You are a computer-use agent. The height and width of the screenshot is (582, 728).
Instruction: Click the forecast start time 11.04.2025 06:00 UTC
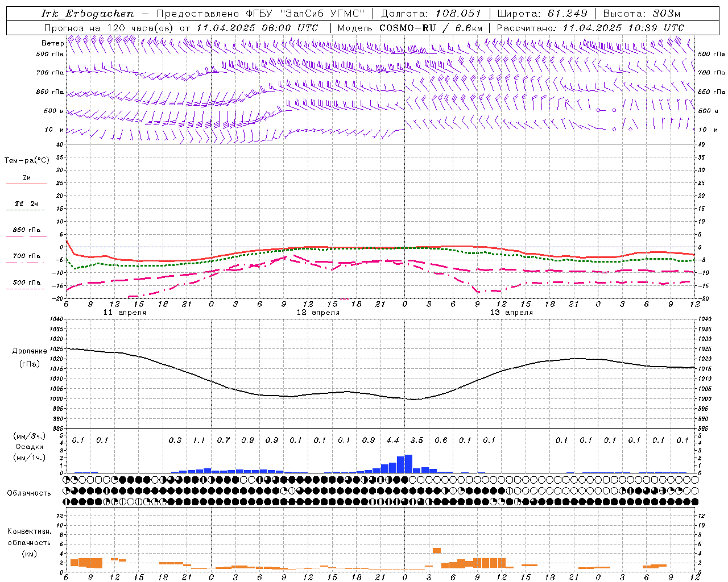click(257, 28)
